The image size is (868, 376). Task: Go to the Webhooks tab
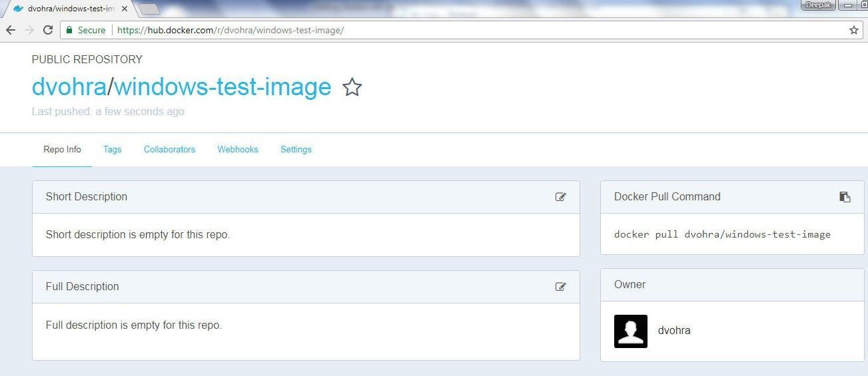point(238,149)
